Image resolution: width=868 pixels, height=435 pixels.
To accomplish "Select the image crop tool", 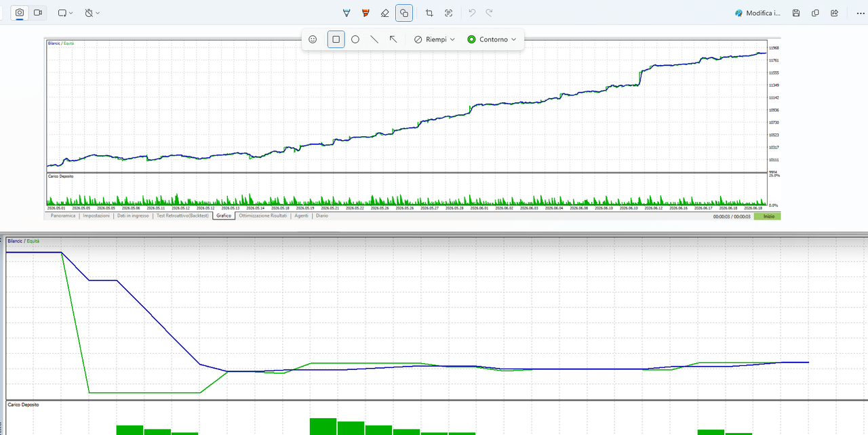I will 429,13.
